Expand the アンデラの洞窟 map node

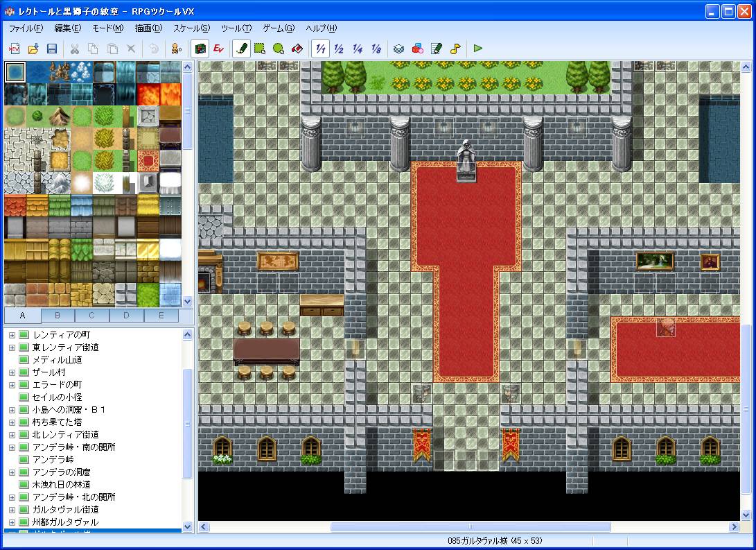(12, 472)
